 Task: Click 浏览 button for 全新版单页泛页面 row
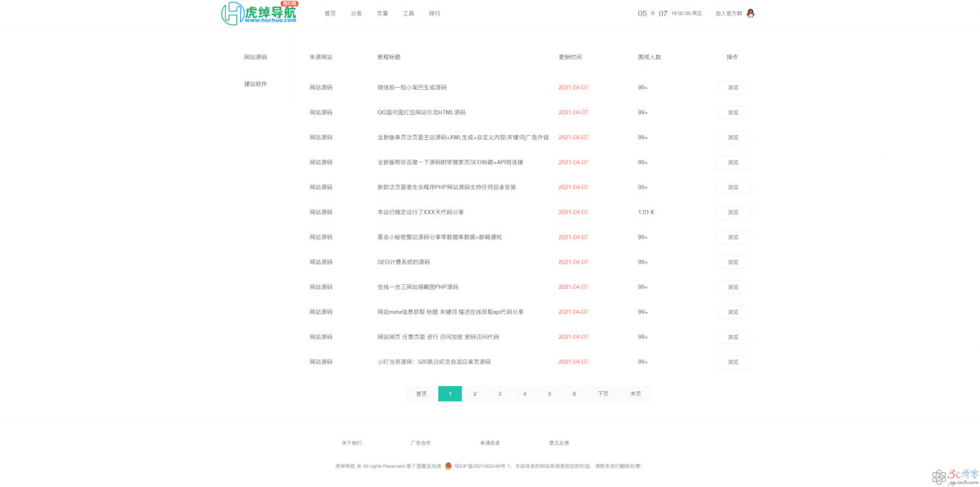coord(733,138)
